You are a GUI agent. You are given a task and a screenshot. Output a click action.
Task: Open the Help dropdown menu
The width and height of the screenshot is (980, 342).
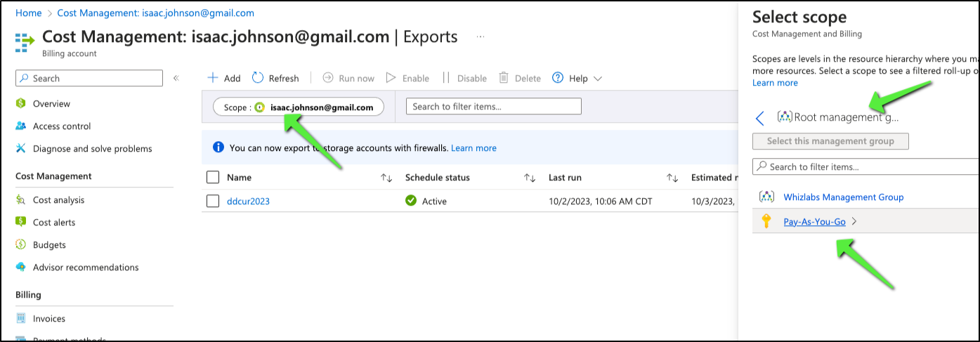click(x=577, y=79)
